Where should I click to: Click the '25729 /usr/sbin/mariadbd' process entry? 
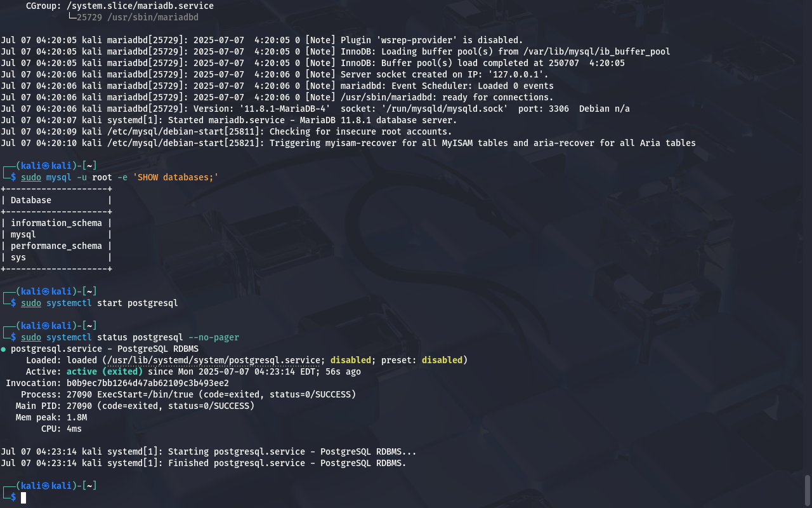click(x=138, y=17)
